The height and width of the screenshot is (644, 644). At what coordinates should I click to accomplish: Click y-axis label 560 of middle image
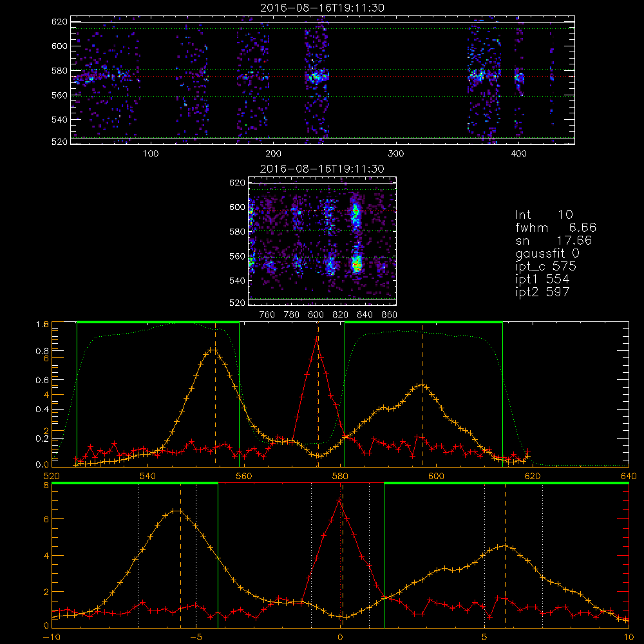click(238, 256)
